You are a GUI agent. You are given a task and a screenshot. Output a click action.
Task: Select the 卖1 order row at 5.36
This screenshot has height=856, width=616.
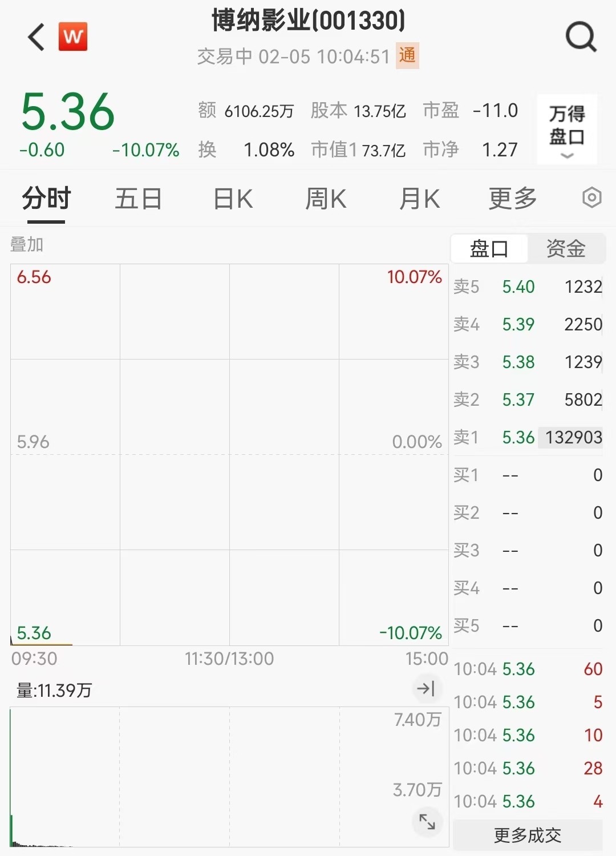tap(528, 437)
